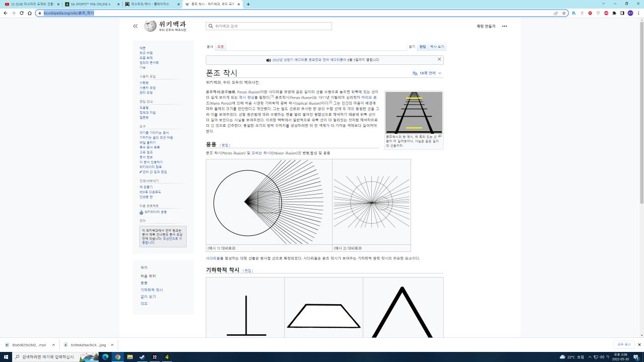Open 대문 main page sidebar link
The image size is (644, 362).
[x=142, y=48]
